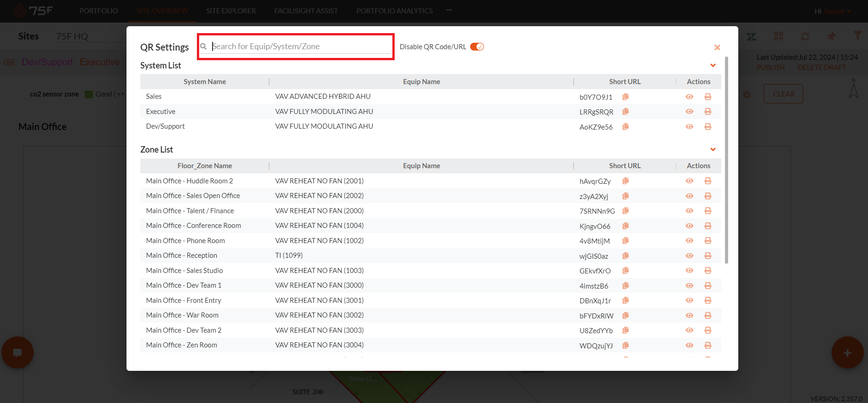
Task: Print QR code for Conference Room
Action: (708, 226)
